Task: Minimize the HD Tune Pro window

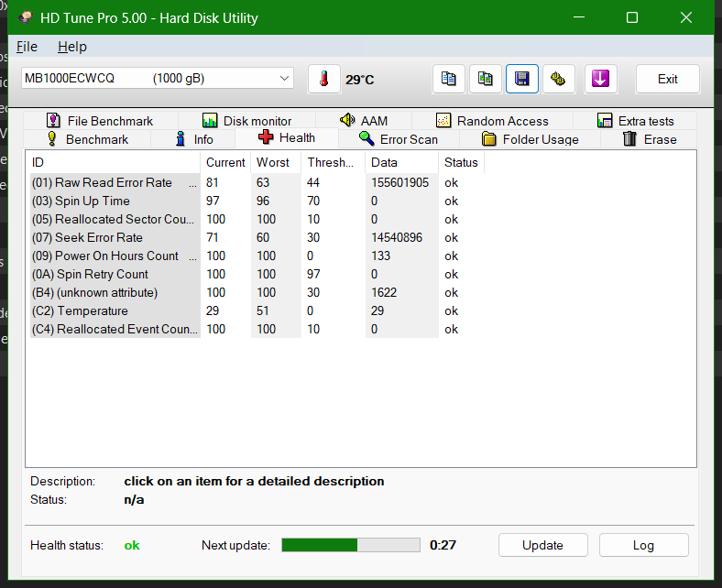Action: pos(579,17)
